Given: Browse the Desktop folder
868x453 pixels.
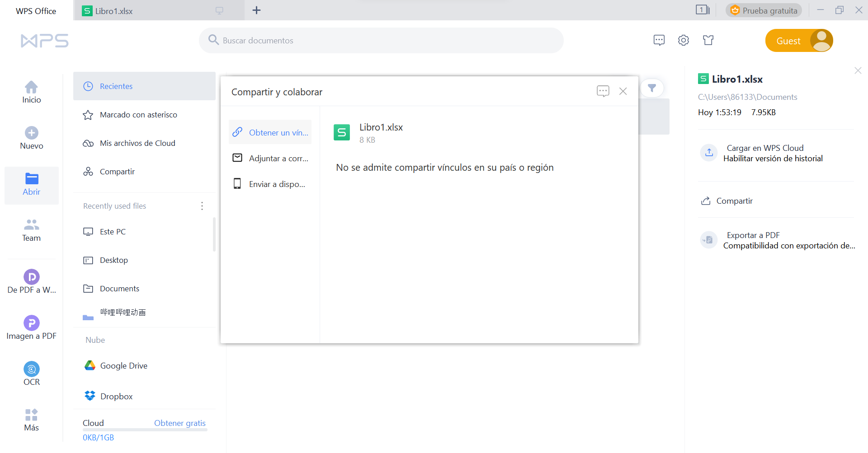Looking at the screenshot, I should pyautogui.click(x=144, y=260).
